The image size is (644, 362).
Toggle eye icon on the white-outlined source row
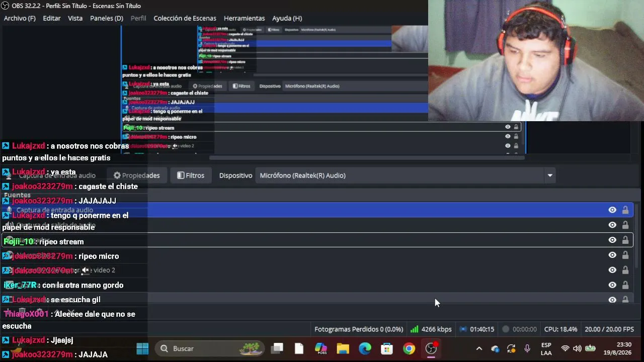[x=612, y=240]
